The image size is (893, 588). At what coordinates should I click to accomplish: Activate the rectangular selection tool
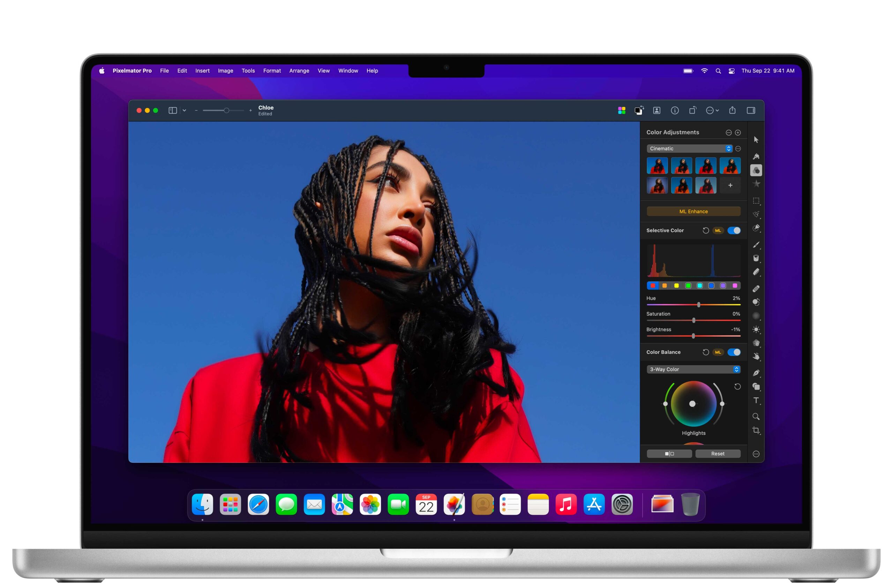[x=756, y=201]
